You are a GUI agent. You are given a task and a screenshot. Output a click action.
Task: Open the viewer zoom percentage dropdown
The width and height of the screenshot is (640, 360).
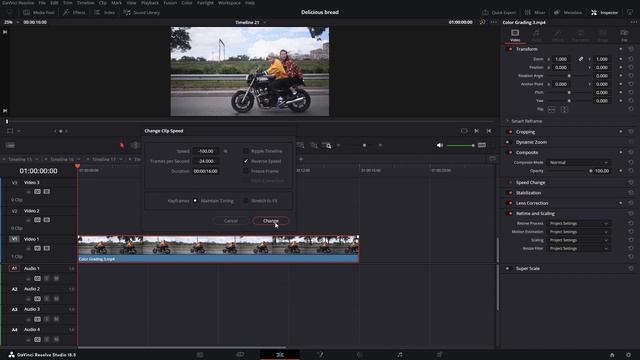tap(11, 22)
